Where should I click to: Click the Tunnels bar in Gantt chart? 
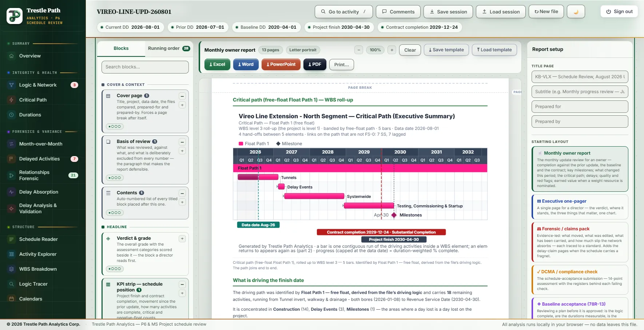(258, 177)
